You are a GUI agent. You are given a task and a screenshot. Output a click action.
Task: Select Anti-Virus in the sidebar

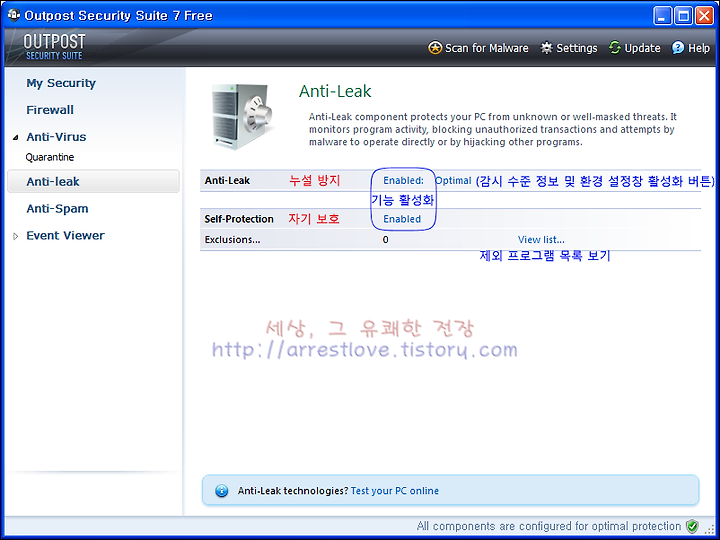pyautogui.click(x=56, y=137)
